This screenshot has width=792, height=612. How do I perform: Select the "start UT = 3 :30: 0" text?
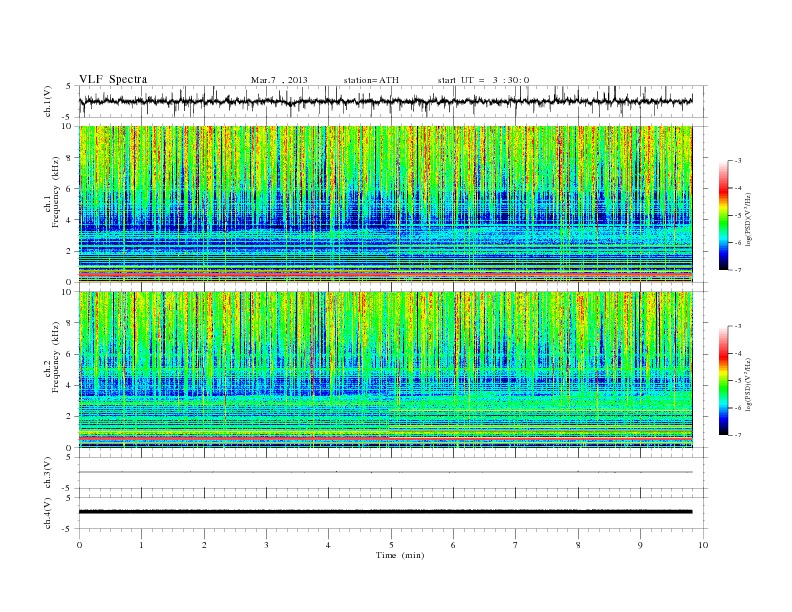coord(483,80)
